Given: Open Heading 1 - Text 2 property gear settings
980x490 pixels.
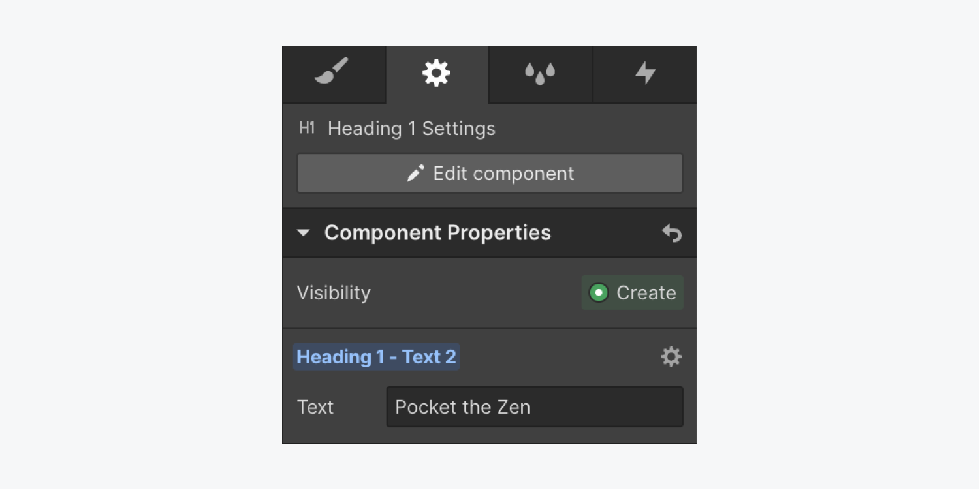Looking at the screenshot, I should [x=671, y=357].
